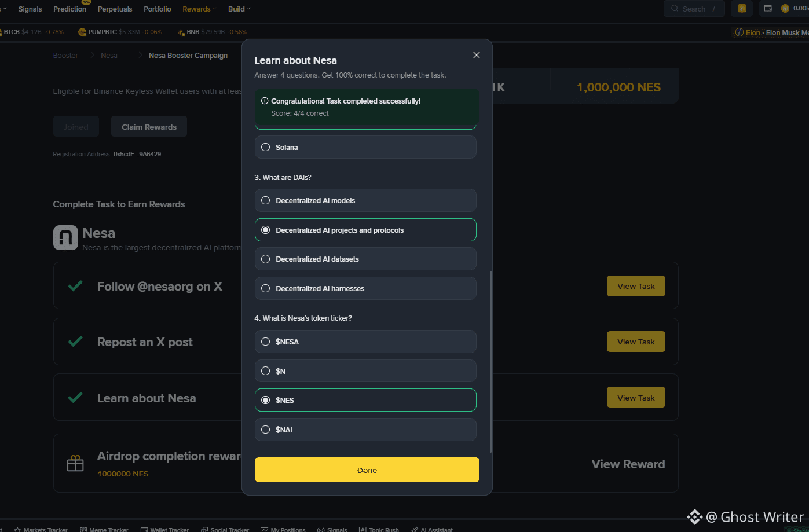The image size is (809, 532).
Task: Choose $NES as the token ticker
Action: pyautogui.click(x=365, y=400)
